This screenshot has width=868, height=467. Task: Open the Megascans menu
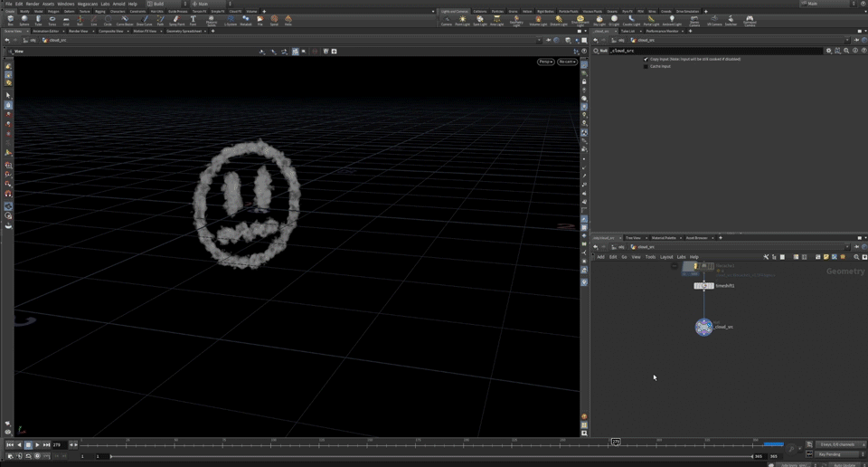88,4
